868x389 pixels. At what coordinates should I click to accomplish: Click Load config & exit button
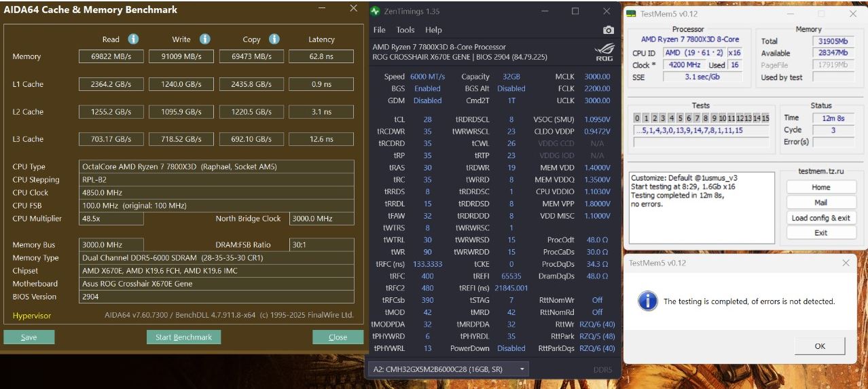821,218
